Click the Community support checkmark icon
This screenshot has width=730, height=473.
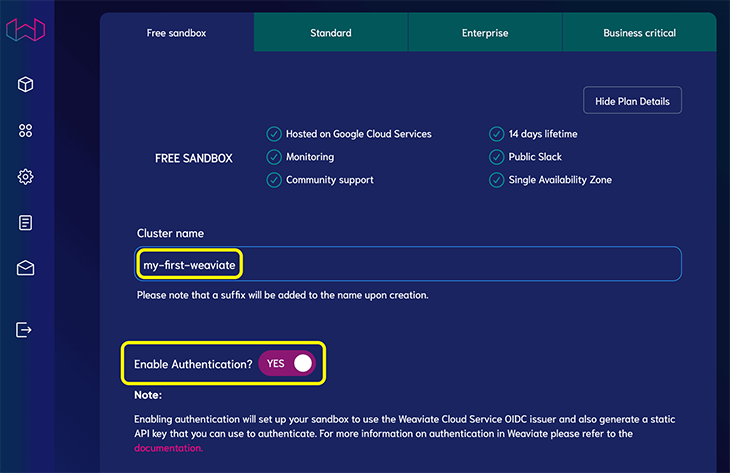274,180
